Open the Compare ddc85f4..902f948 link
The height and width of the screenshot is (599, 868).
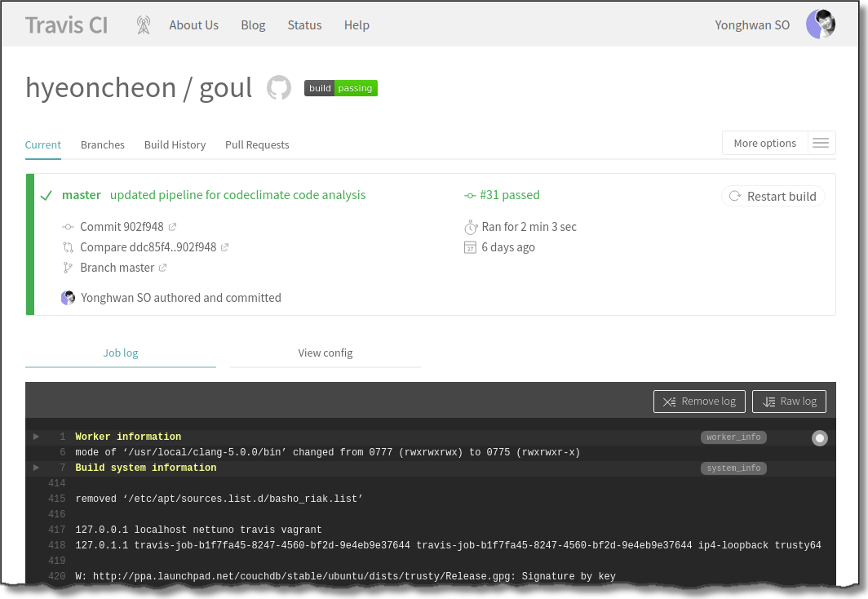(148, 247)
